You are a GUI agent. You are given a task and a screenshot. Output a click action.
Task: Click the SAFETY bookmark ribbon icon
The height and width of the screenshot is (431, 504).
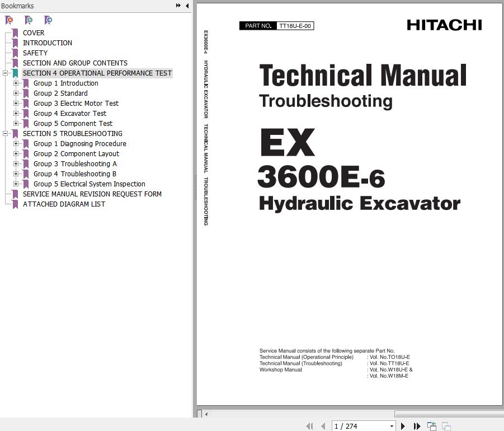click(x=15, y=53)
